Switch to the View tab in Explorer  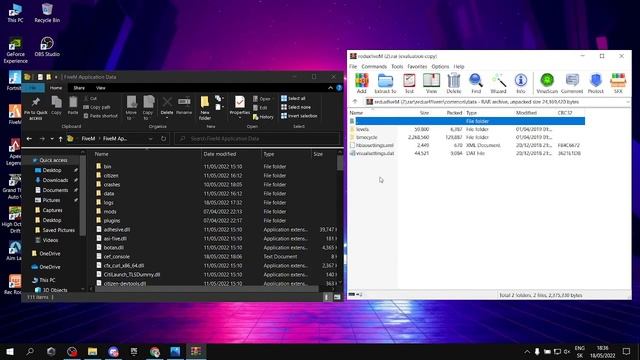[x=100, y=88]
